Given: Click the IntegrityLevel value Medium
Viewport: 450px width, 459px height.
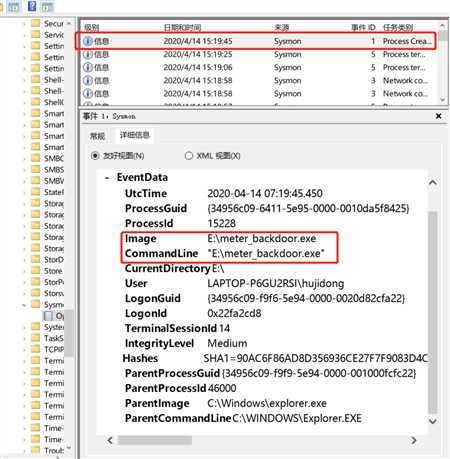Looking at the screenshot, I should point(227,343).
